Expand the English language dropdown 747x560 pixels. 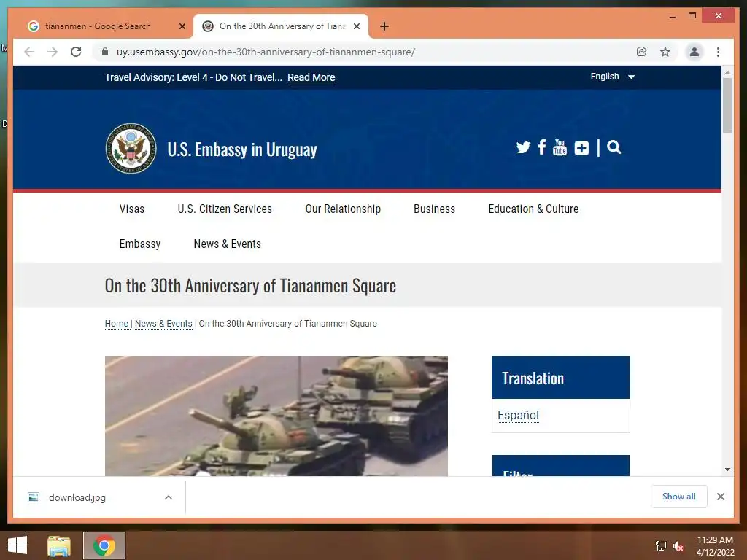(x=612, y=77)
